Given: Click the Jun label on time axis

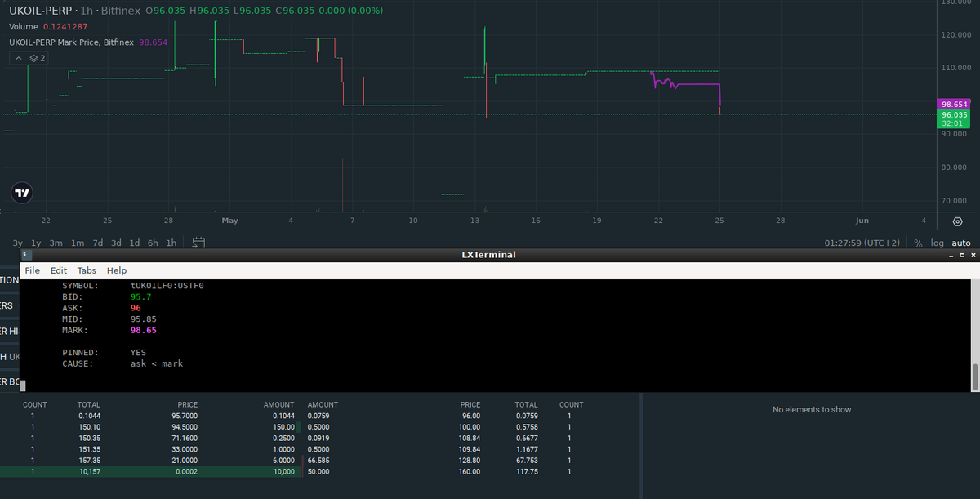Looking at the screenshot, I should coord(862,221).
